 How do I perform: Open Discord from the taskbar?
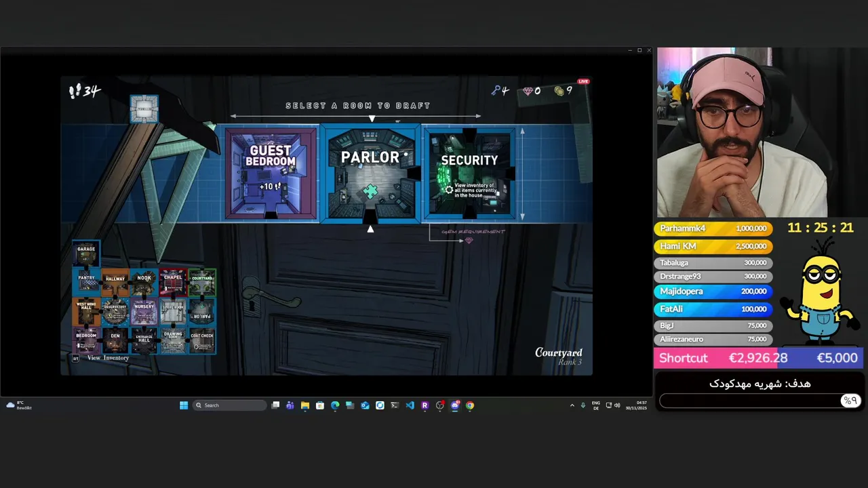pyautogui.click(x=455, y=405)
